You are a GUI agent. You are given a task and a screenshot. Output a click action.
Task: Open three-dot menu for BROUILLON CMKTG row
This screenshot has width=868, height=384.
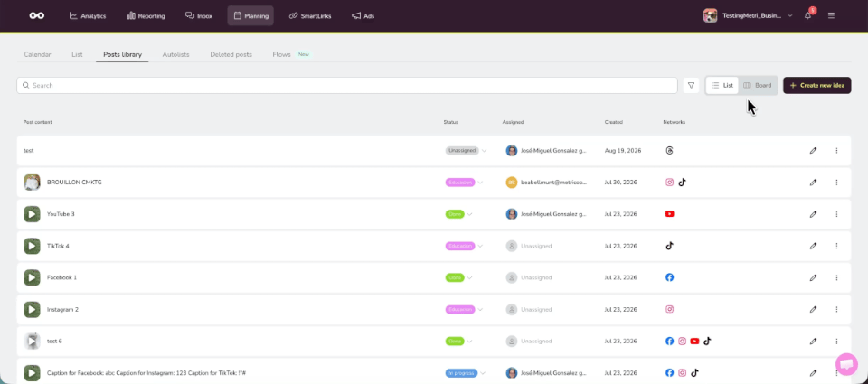point(836,182)
